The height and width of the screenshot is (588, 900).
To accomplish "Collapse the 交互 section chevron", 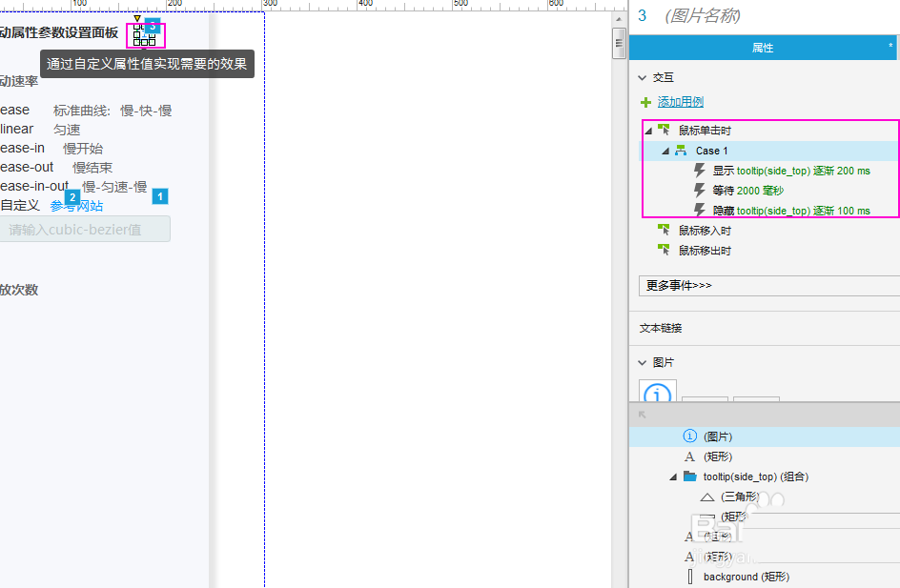I will coord(642,77).
